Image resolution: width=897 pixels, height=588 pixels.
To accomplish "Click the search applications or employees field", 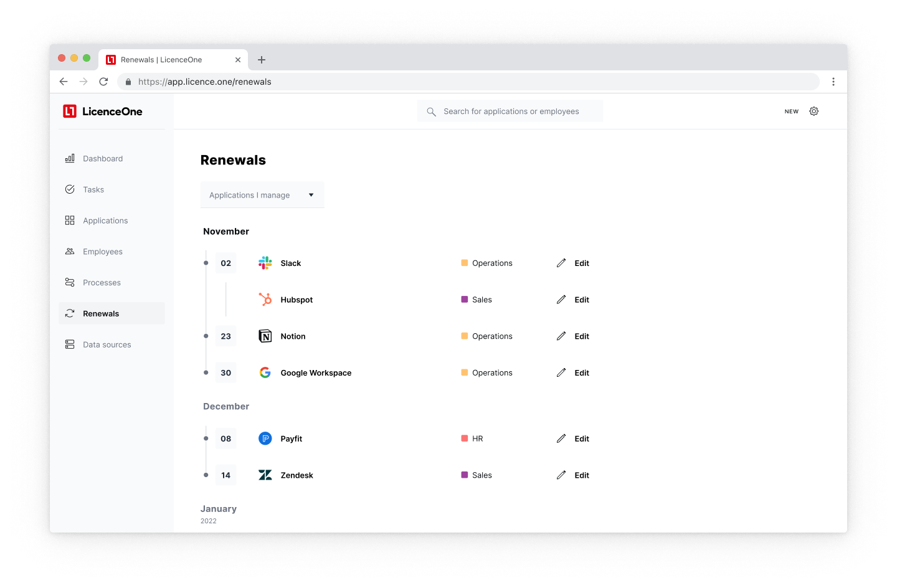I will coord(510,111).
